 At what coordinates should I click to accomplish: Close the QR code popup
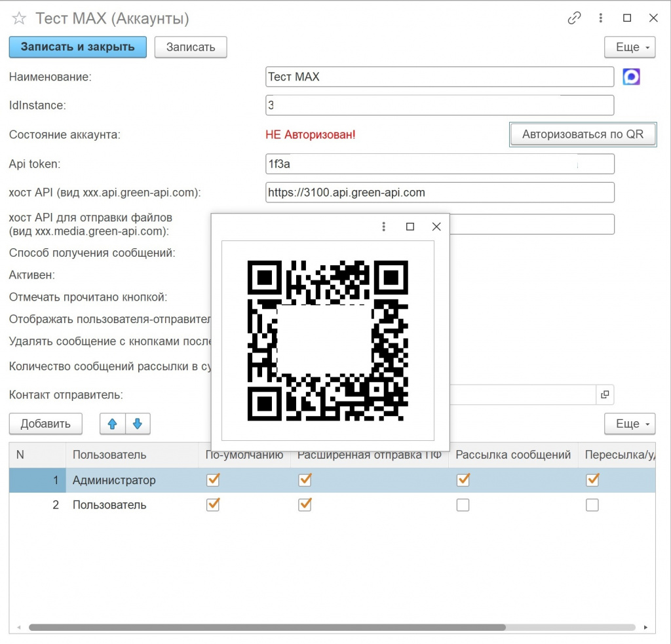point(436,227)
